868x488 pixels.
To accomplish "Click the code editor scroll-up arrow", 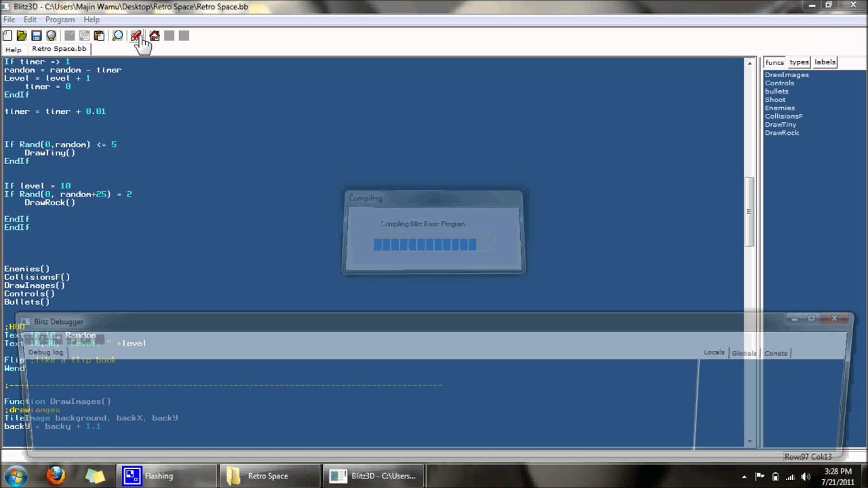I will 749,63.
